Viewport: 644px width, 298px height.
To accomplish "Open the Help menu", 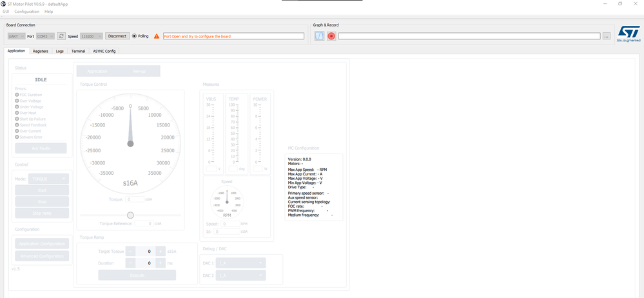I will point(48,12).
